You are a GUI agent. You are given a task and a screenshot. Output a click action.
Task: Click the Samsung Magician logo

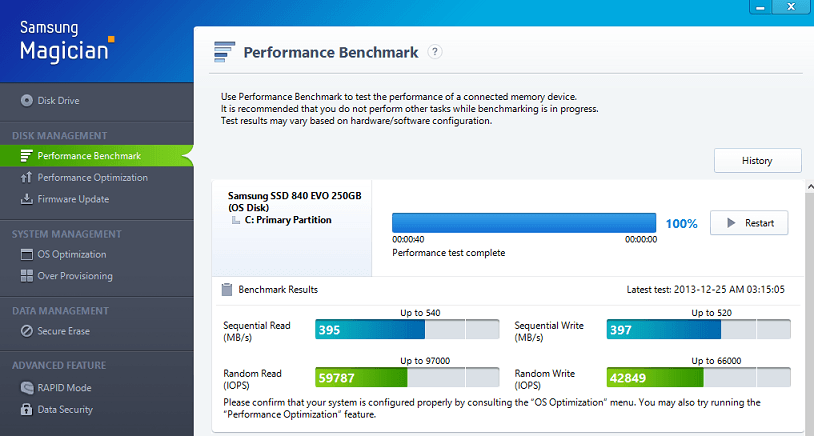point(66,40)
